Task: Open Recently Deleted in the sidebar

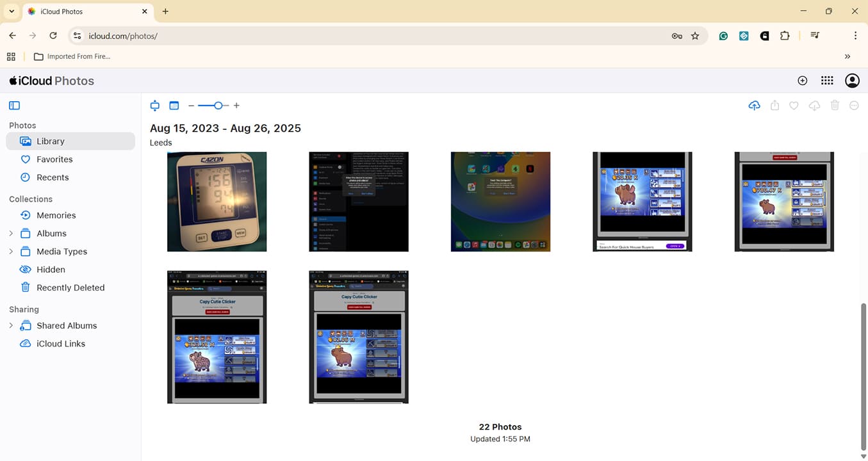Action: 70,287
